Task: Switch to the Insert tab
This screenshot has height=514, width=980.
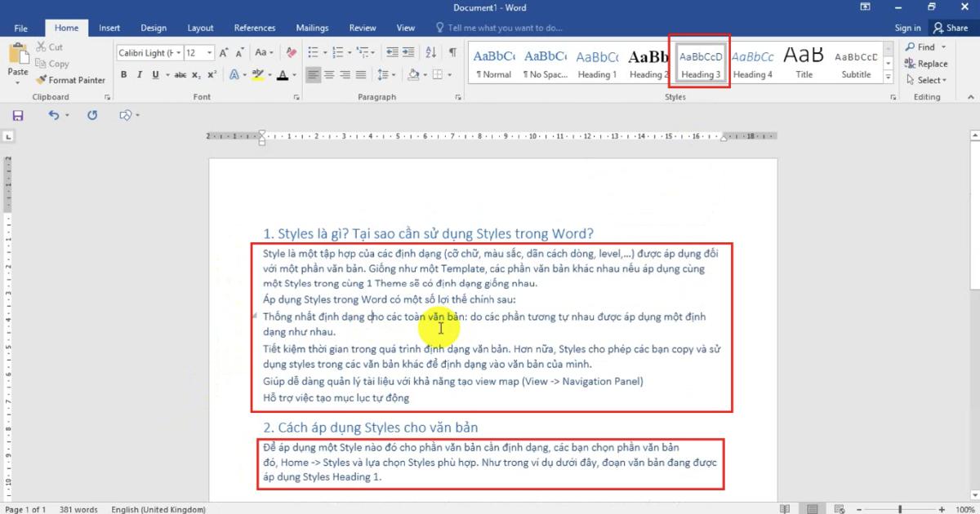Action: pyautogui.click(x=109, y=27)
